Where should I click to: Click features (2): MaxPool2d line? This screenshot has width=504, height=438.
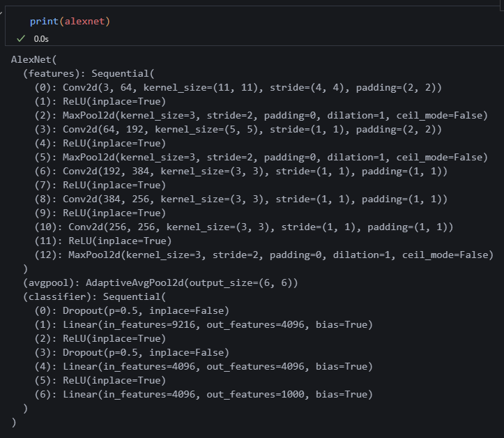pos(261,115)
